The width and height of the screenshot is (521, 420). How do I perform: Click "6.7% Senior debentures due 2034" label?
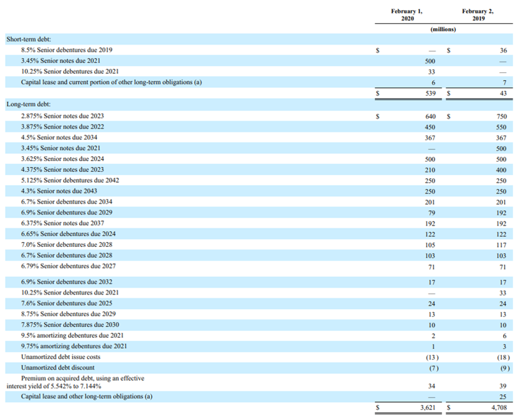[x=67, y=201]
